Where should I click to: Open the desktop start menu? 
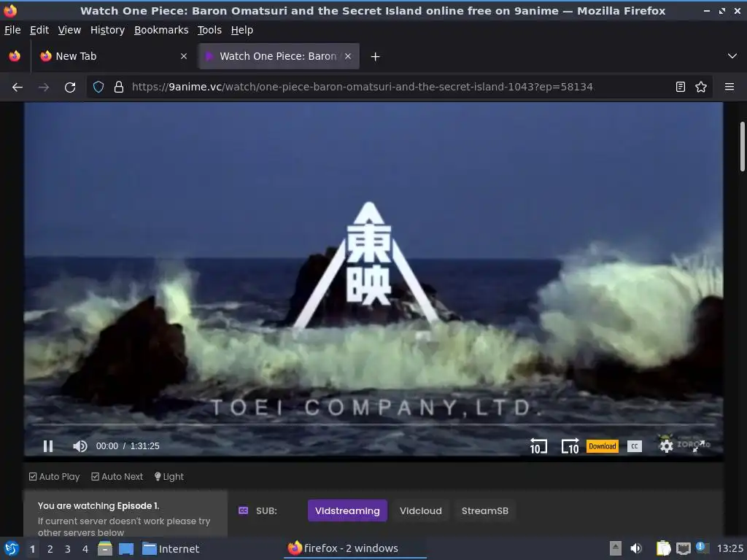click(12, 548)
